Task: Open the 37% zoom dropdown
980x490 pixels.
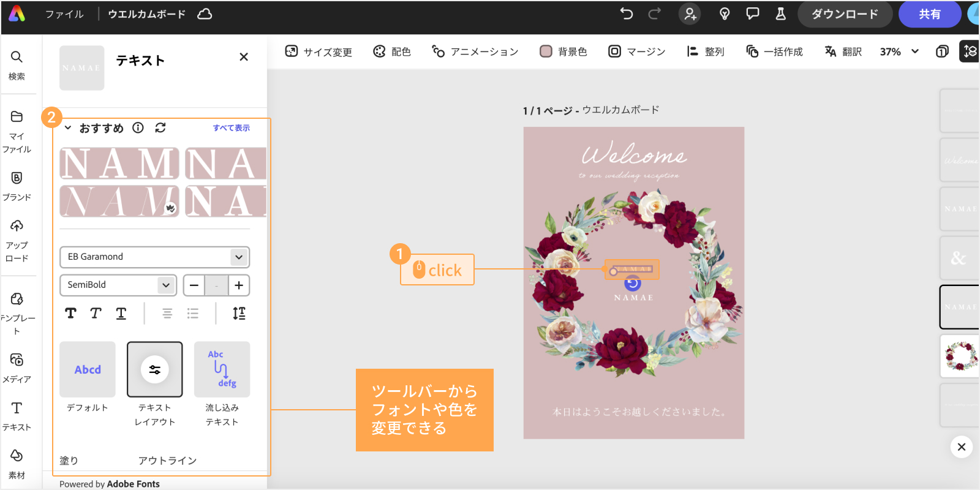Action: [x=899, y=51]
